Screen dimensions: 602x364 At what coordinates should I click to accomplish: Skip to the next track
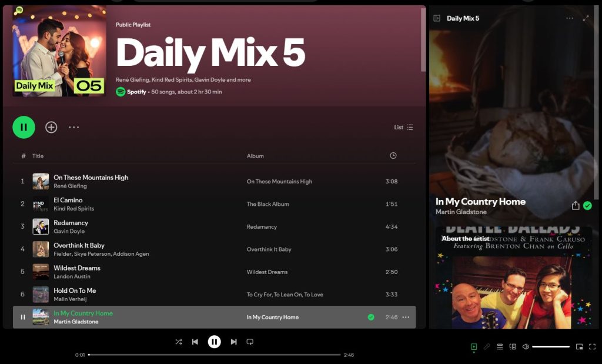(233, 342)
